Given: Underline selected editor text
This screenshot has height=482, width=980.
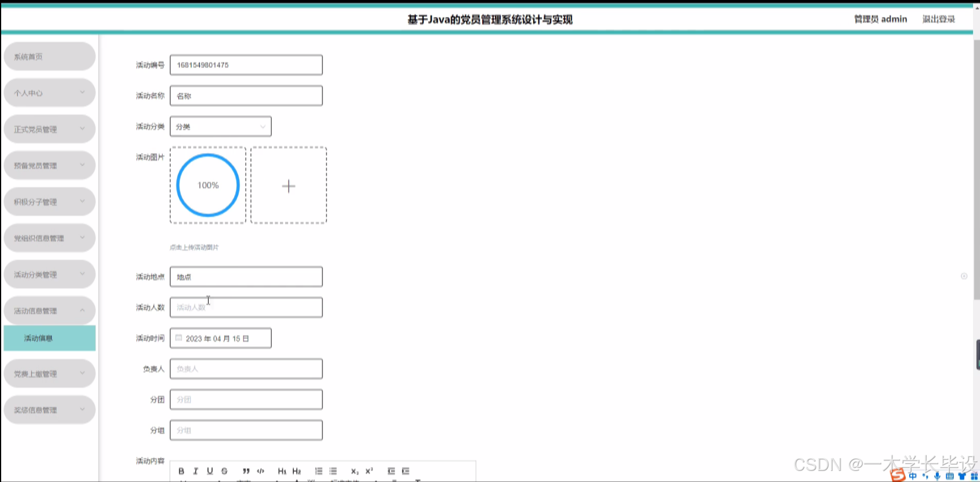Looking at the screenshot, I should (x=210, y=471).
